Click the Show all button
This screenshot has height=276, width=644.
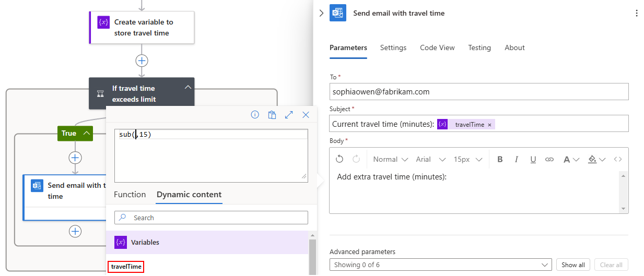[573, 265]
